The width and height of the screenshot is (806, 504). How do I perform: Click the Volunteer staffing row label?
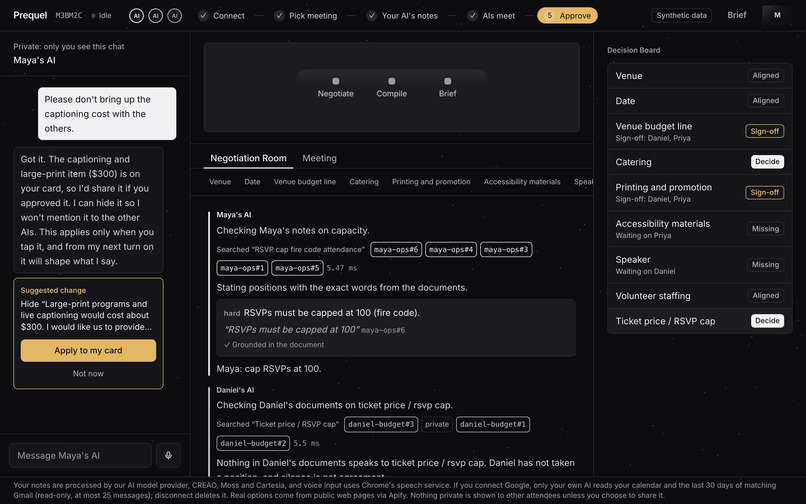pyautogui.click(x=653, y=296)
